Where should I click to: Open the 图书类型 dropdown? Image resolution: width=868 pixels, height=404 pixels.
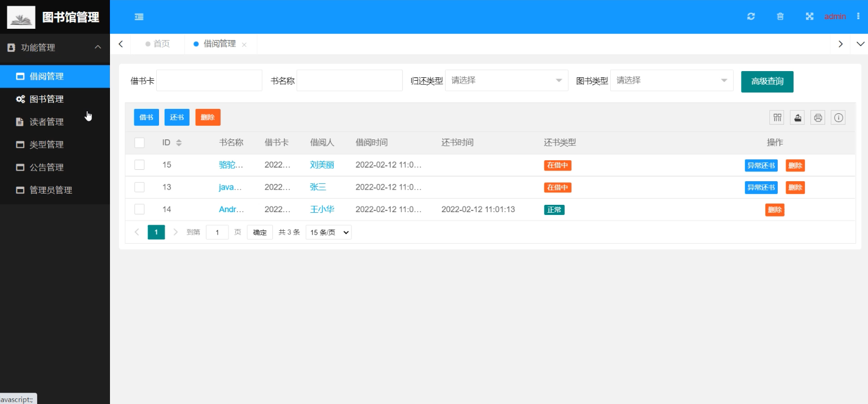point(672,80)
